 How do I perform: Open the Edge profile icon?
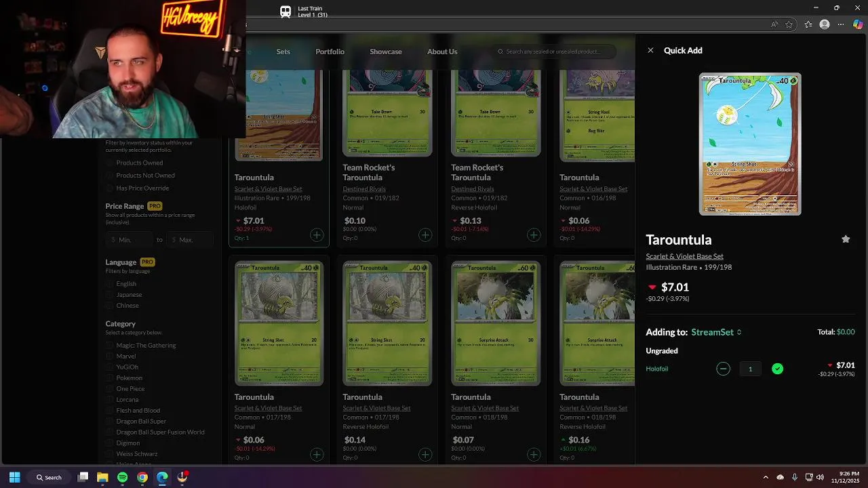click(x=825, y=24)
